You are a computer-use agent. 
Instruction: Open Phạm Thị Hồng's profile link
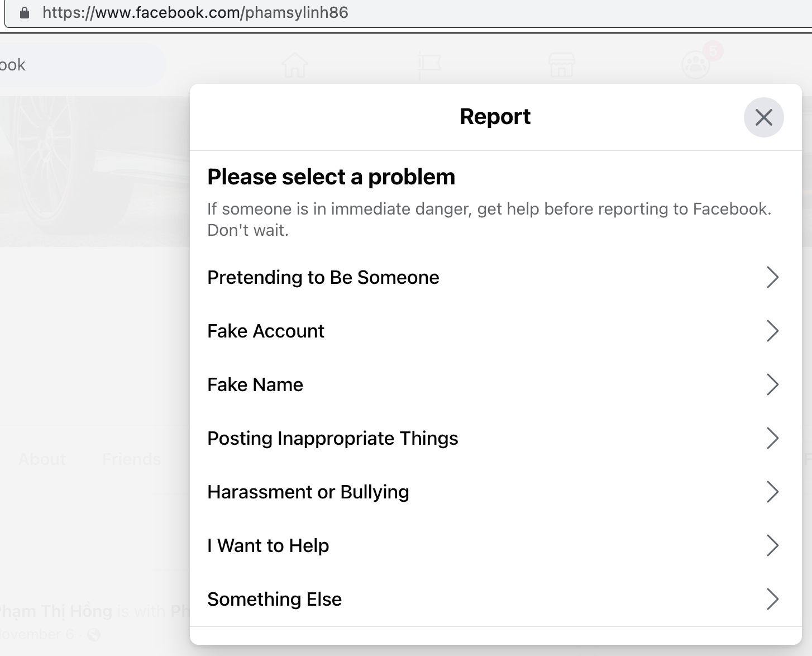coord(56,611)
